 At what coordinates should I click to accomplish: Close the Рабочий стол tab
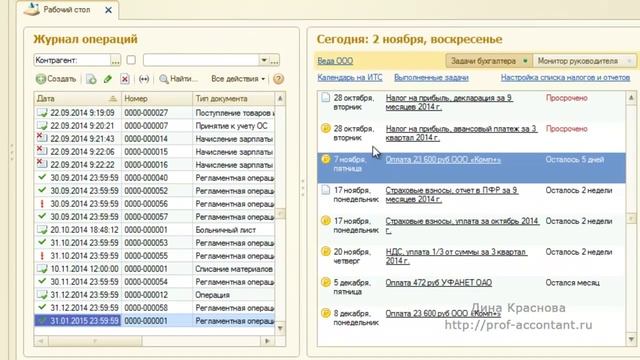(x=108, y=10)
